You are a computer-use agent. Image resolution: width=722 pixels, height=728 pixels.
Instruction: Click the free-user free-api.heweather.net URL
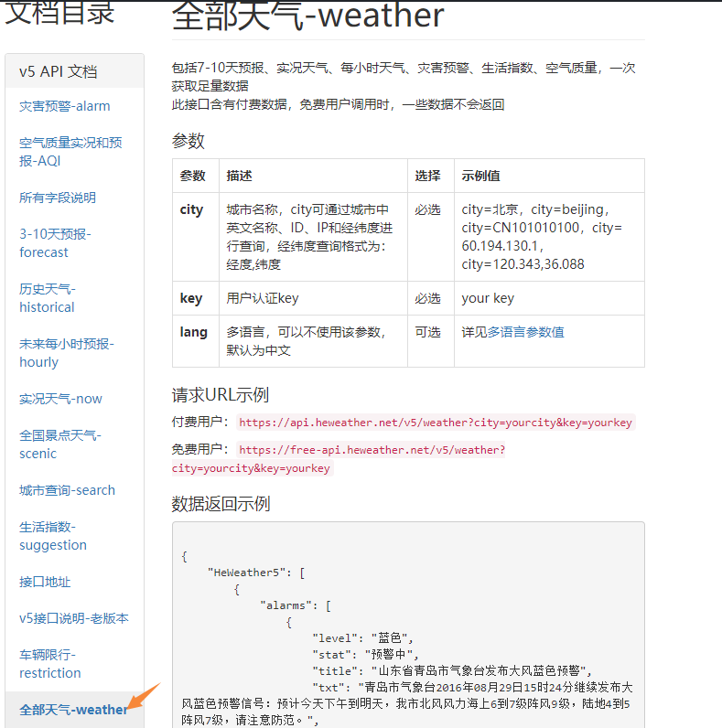click(339, 459)
